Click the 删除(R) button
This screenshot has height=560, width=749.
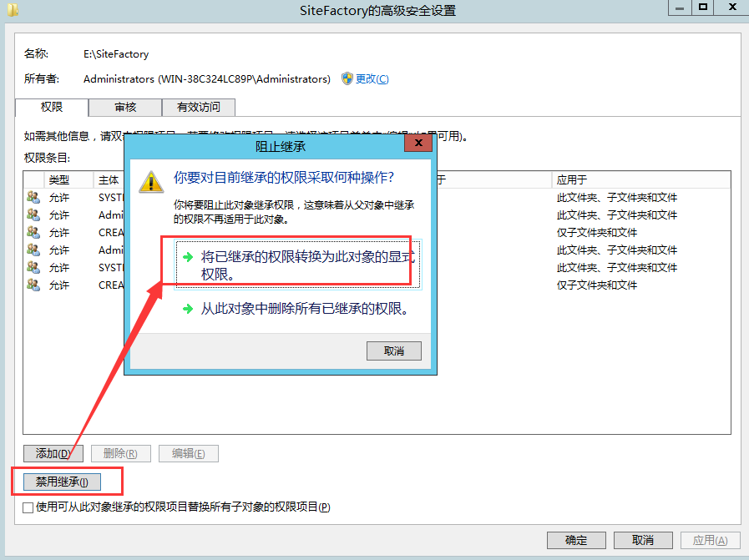[121, 453]
